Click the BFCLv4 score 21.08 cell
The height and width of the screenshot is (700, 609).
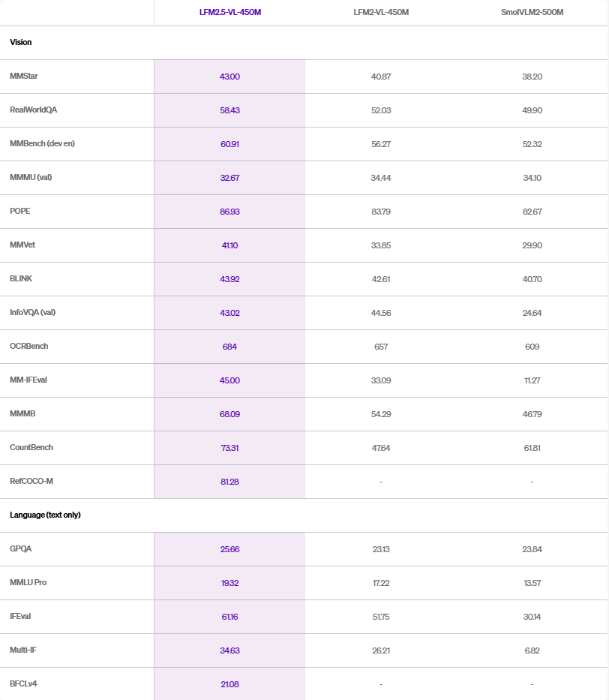(x=229, y=684)
